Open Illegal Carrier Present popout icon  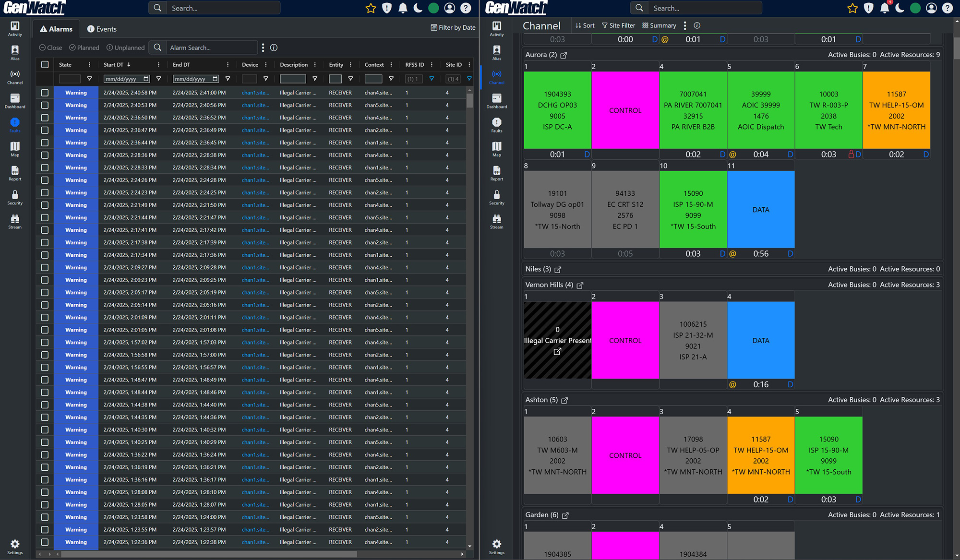pos(557,352)
